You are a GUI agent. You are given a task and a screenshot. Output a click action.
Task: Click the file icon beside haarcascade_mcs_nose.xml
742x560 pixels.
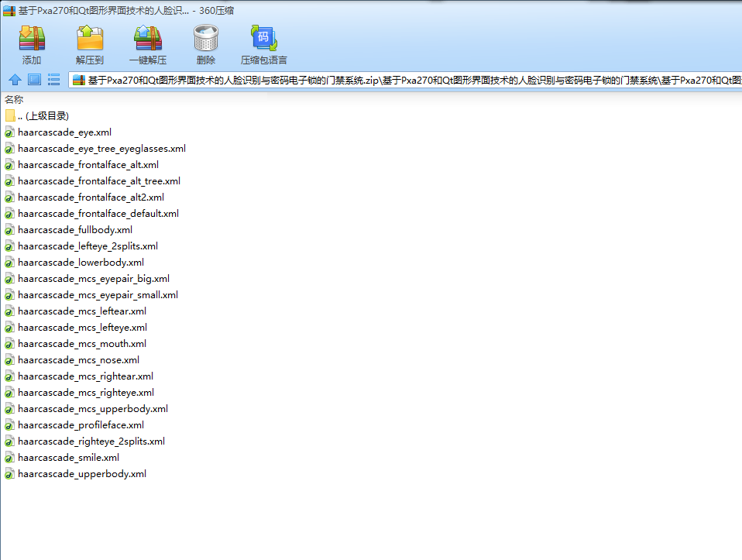(x=9, y=360)
